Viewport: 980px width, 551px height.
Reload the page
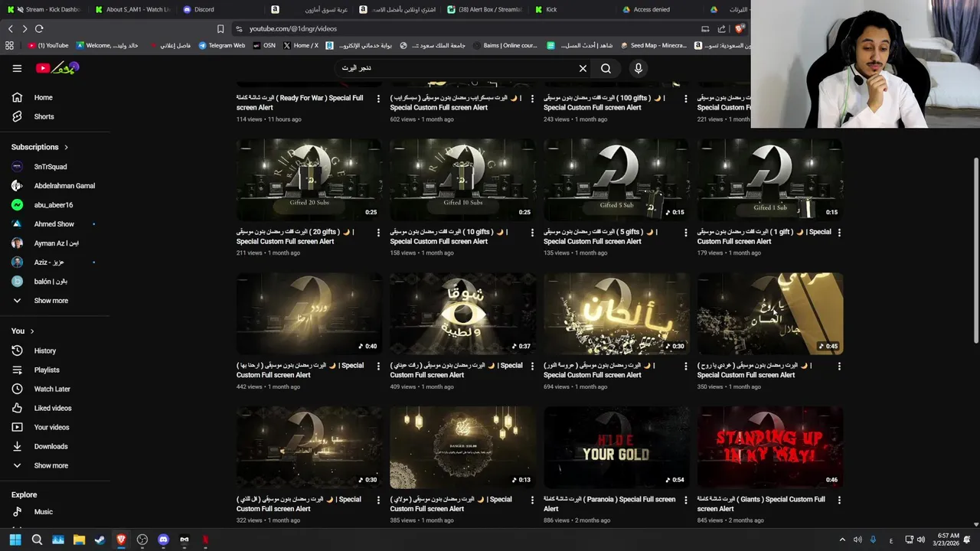39,28
